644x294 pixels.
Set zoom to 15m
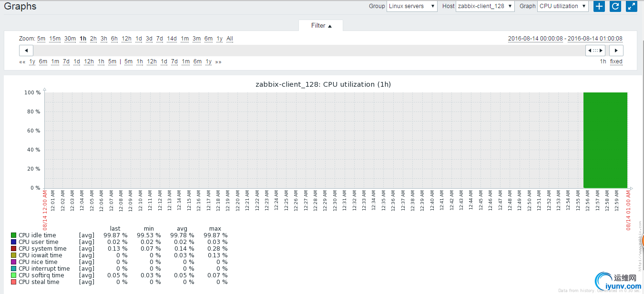coord(55,39)
